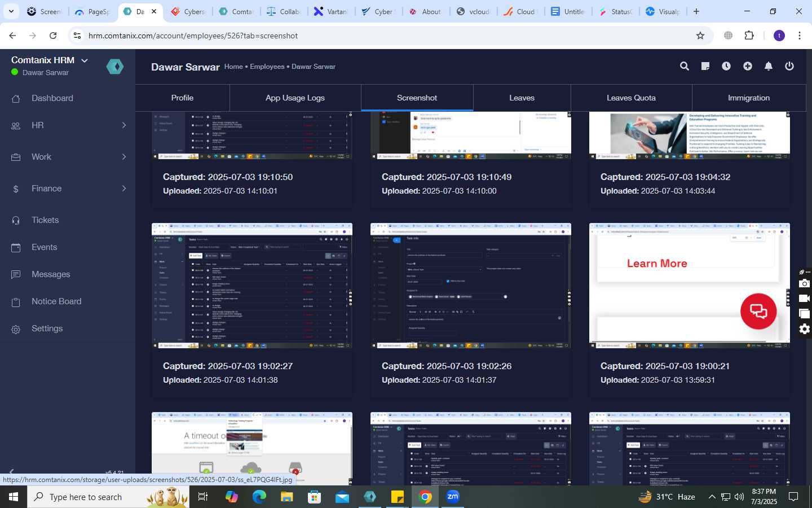
Task: Open the sticky notes icon in the header
Action: point(705,67)
